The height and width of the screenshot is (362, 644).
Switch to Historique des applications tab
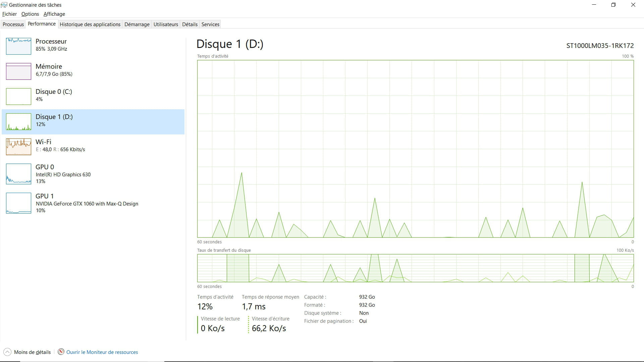pyautogui.click(x=90, y=24)
